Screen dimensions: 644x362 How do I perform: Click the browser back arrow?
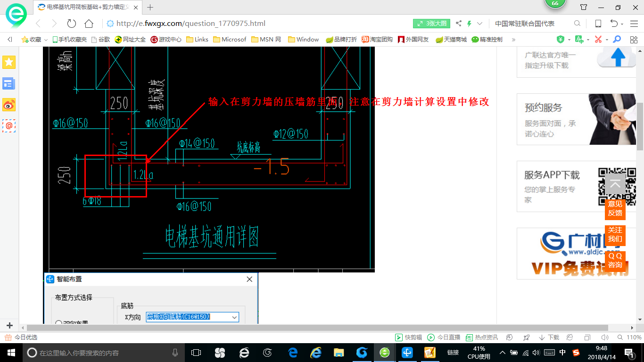[x=39, y=24]
